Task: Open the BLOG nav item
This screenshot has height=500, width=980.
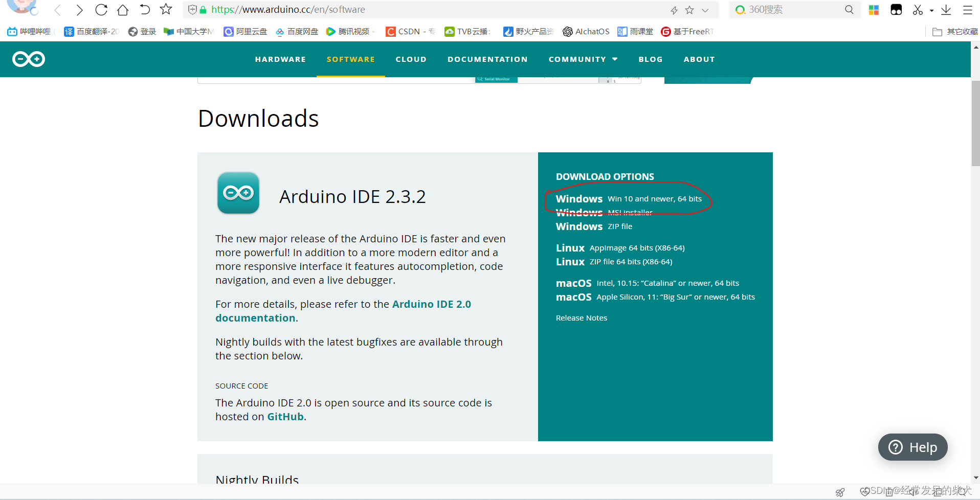Action: pos(651,59)
